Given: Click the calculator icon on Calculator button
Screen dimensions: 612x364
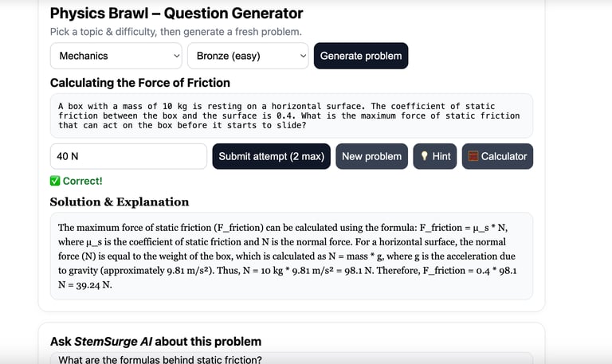Looking at the screenshot, I should point(473,156).
